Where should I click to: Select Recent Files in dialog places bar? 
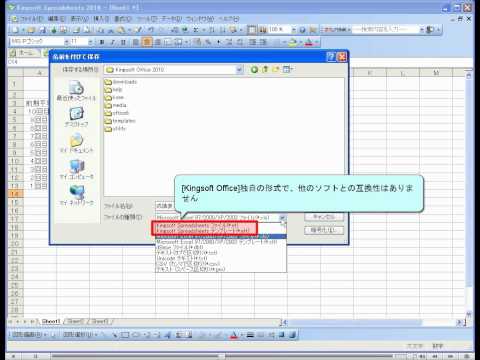pos(76,91)
